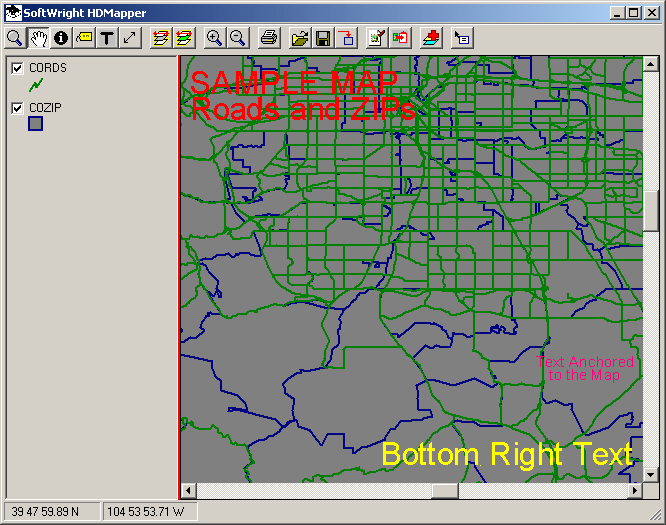Click the vertical scrollbar thumb
Screen dimensions: 666x525
coord(650,211)
